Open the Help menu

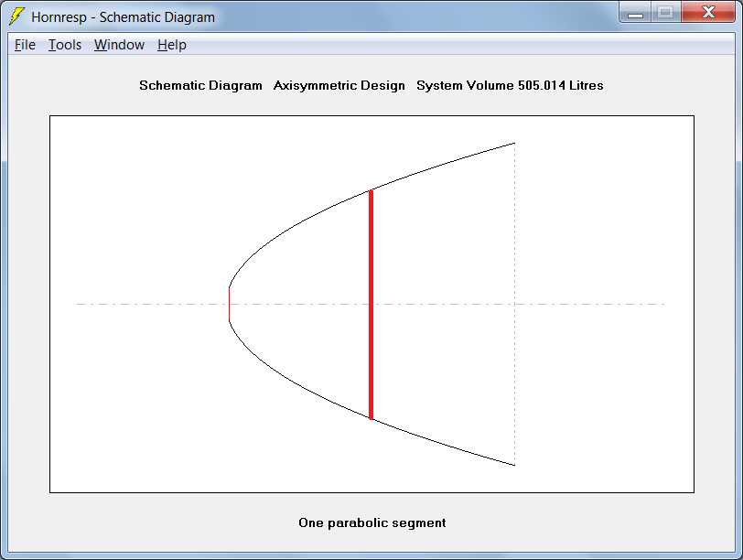[x=171, y=45]
